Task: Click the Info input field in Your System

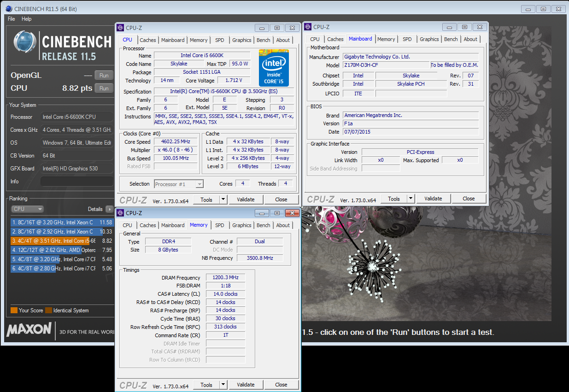Action: (x=76, y=181)
